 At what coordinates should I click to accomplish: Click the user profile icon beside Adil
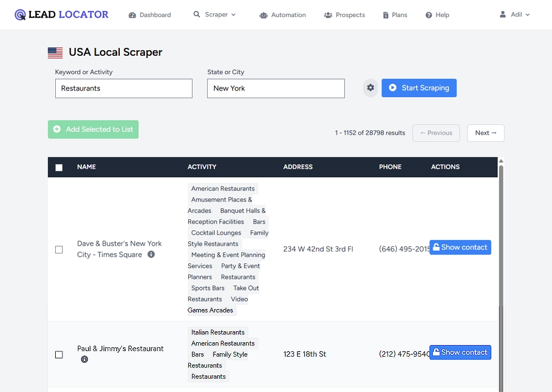pos(503,14)
